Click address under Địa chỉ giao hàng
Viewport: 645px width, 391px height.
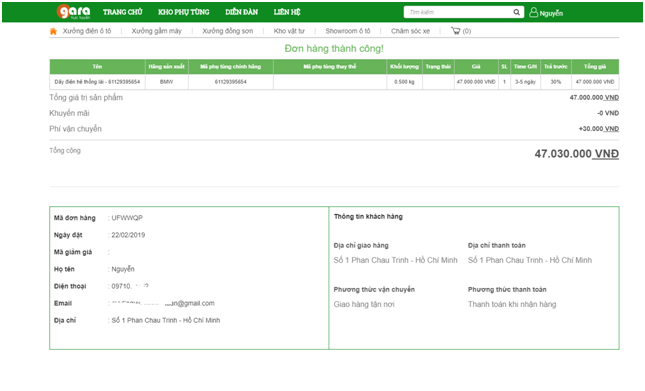(395, 260)
